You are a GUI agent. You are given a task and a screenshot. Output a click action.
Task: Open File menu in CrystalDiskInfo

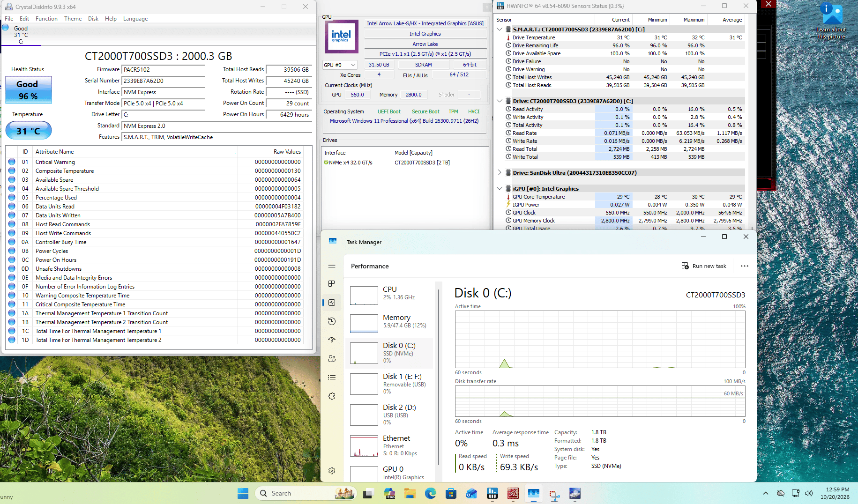tap(9, 19)
